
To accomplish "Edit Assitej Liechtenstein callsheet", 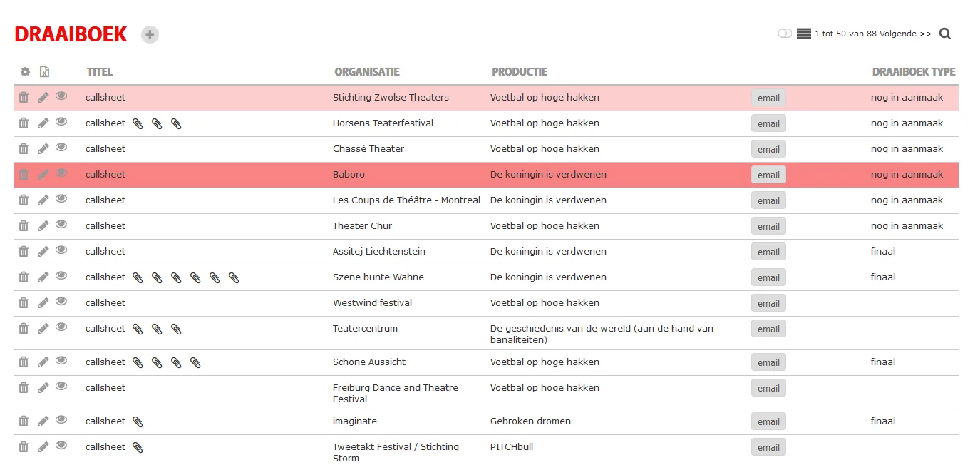I will point(43,252).
